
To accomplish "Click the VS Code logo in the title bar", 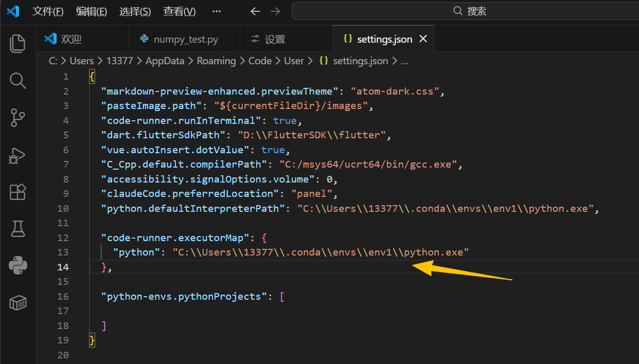I will tap(12, 11).
